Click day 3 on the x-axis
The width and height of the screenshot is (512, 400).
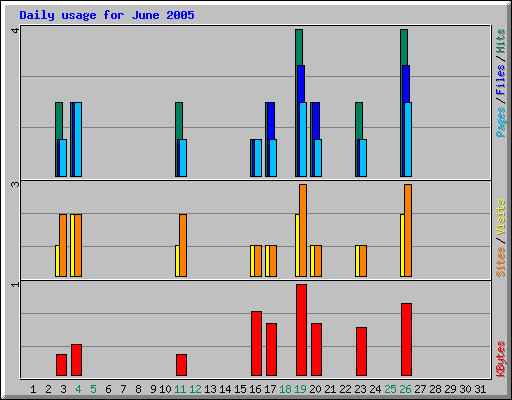63,389
